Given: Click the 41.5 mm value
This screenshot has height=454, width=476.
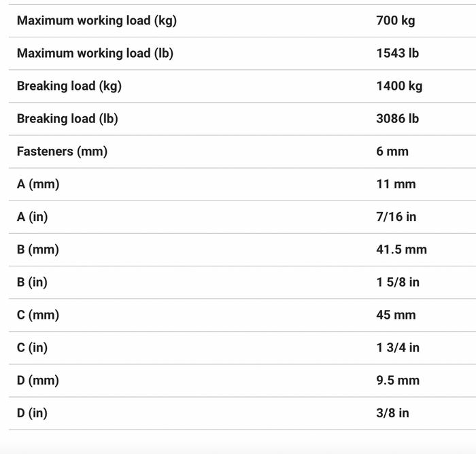Looking at the screenshot, I should (401, 249).
